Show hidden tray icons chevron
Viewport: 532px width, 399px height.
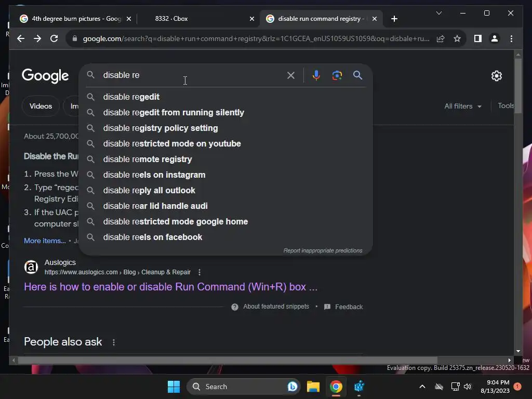point(422,387)
